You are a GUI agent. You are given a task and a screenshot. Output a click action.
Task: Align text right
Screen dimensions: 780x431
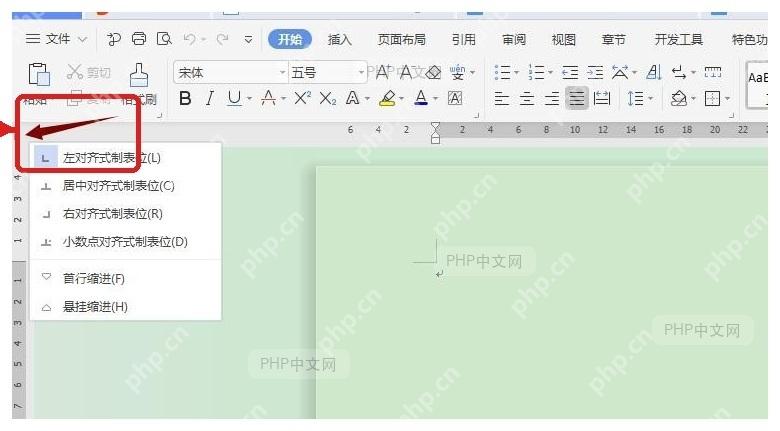pyautogui.click(x=552, y=99)
